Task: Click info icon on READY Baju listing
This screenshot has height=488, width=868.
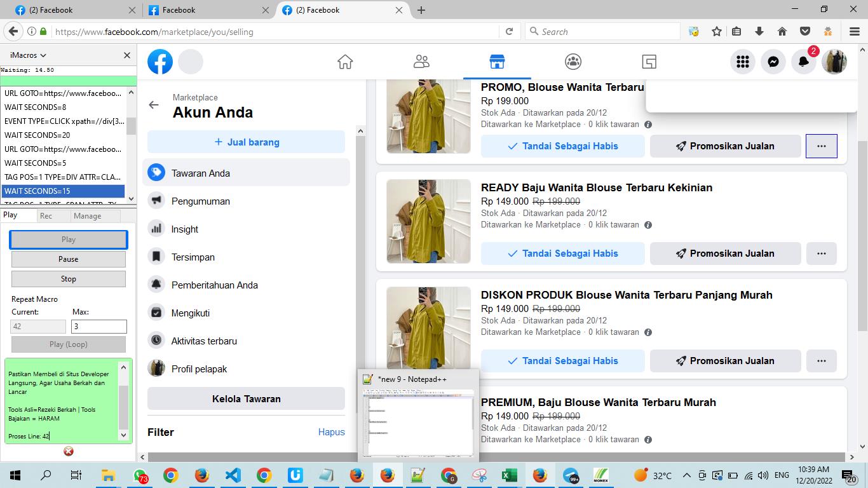Action: coord(648,225)
